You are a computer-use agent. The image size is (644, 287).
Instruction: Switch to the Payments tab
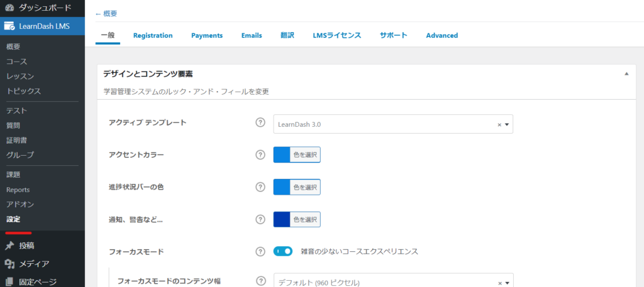click(x=207, y=36)
